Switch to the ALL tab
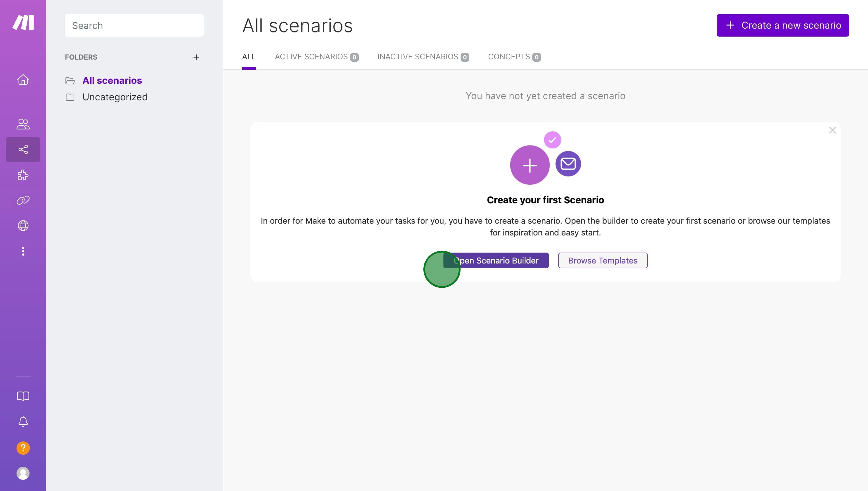 click(x=249, y=57)
